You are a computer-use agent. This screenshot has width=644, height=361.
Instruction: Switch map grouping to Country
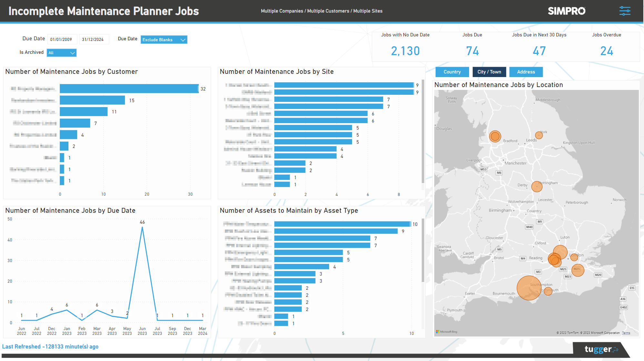[452, 72]
